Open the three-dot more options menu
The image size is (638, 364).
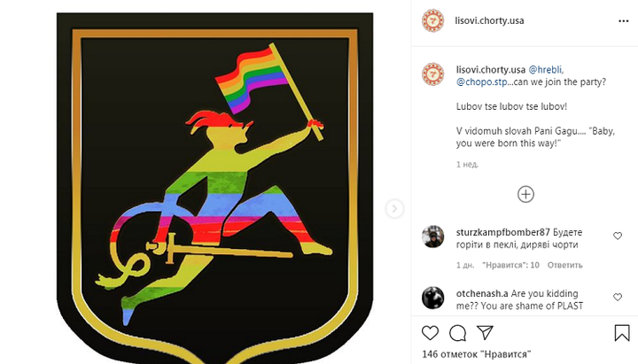pos(623,21)
